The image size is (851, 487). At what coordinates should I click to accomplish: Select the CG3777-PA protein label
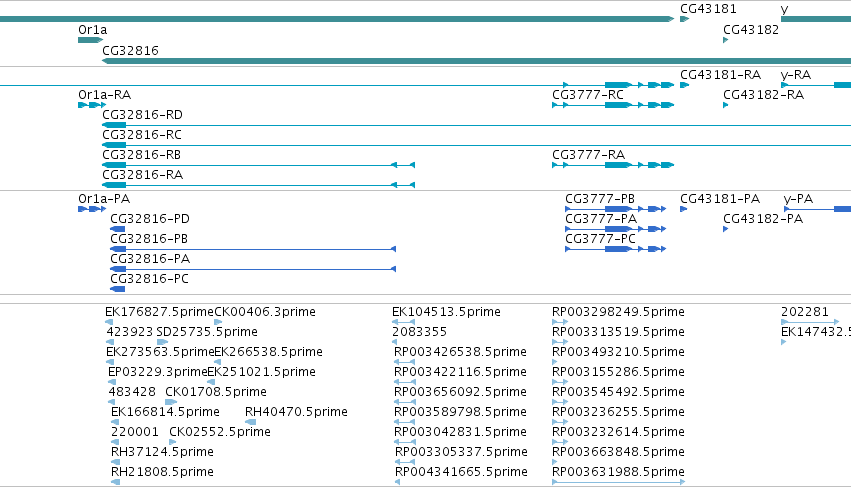[x=601, y=219]
